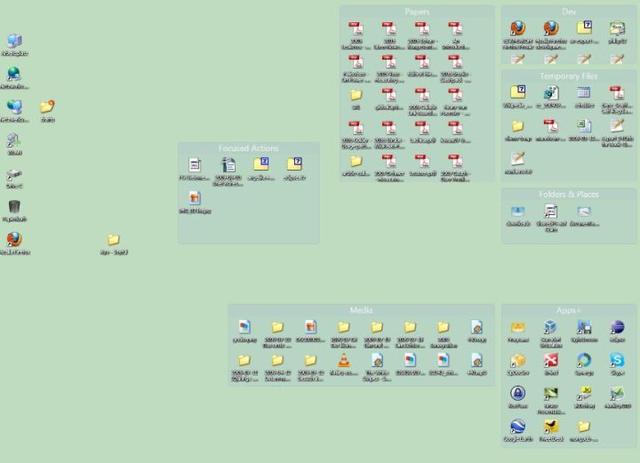Open the blue lock circle icon in Apps
Screen dimensions: 640x463
coord(518,394)
